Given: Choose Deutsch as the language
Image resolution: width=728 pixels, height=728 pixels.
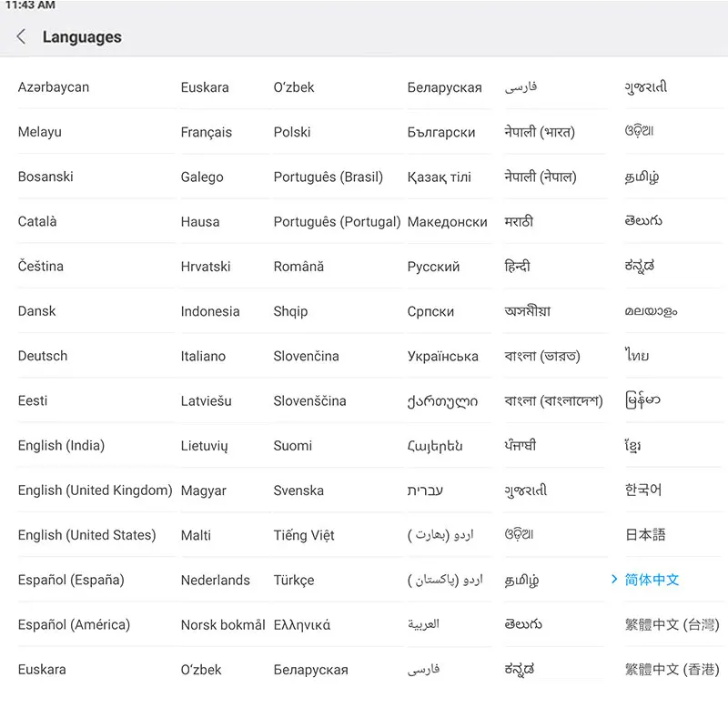Looking at the screenshot, I should pyautogui.click(x=42, y=356).
